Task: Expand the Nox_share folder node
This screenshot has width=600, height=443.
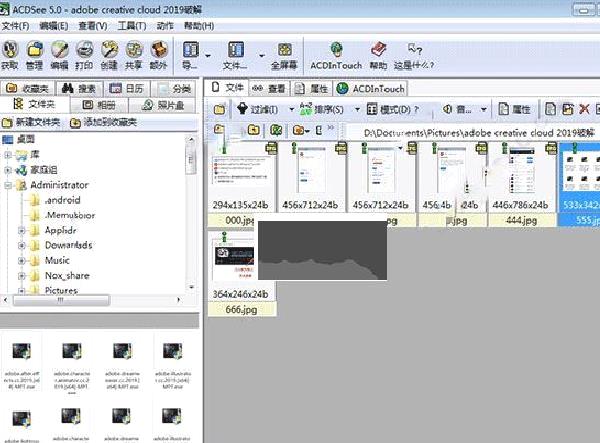Action: [x=22, y=276]
